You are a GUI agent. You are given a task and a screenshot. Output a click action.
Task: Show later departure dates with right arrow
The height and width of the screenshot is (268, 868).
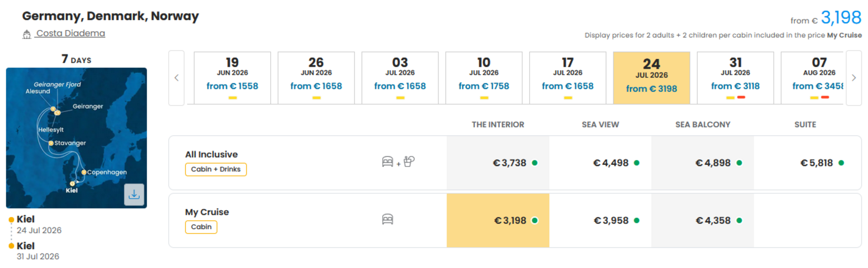point(854,78)
